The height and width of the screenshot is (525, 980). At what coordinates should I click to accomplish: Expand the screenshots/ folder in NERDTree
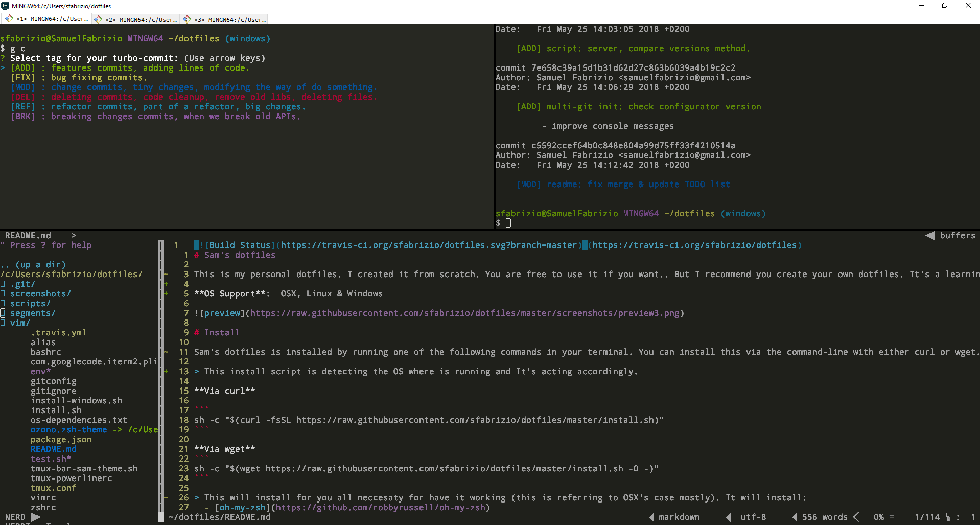pyautogui.click(x=40, y=294)
